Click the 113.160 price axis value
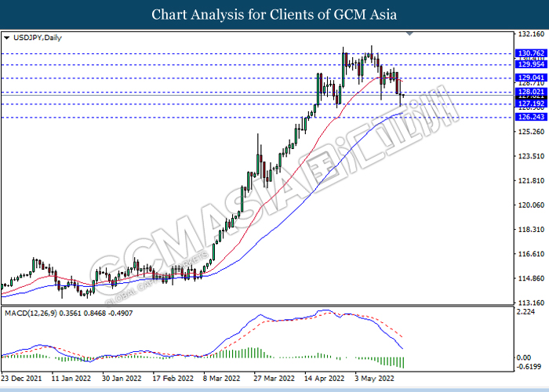 [531, 303]
